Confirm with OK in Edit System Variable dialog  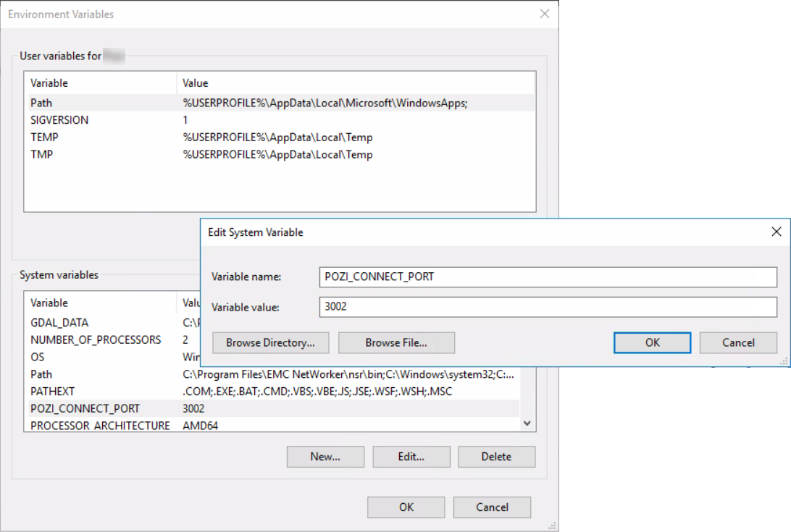[x=652, y=343]
